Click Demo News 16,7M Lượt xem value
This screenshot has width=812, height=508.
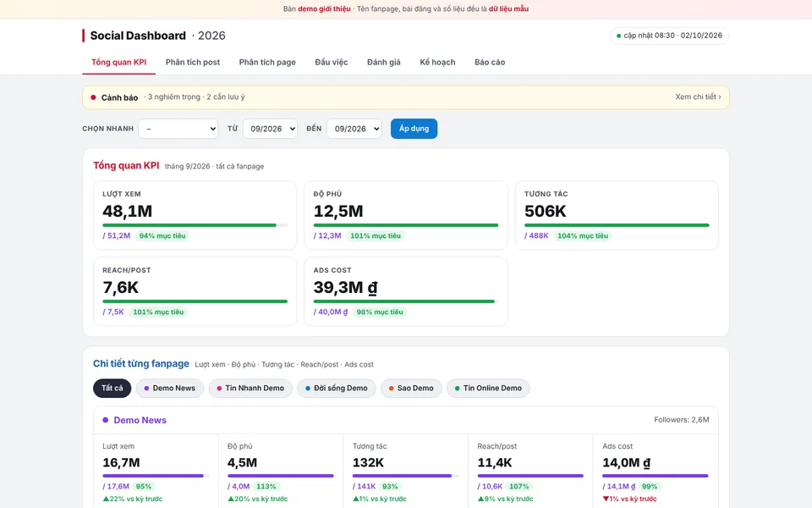click(x=121, y=462)
